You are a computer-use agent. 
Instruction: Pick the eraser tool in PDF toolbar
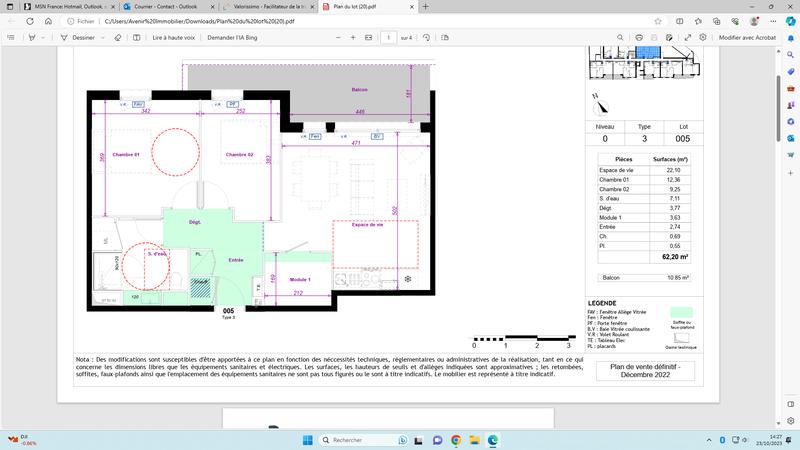117,37
